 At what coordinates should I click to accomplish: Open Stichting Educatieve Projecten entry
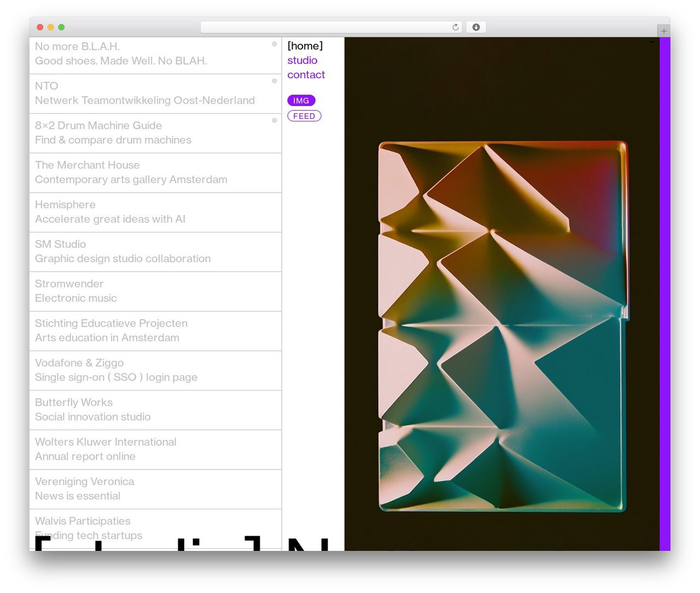click(x=155, y=331)
